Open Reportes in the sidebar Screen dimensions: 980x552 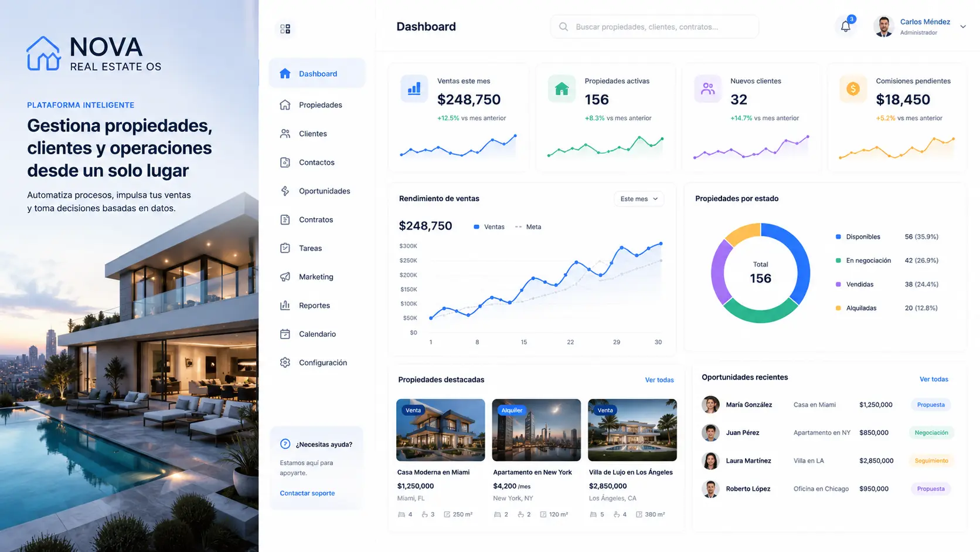click(317, 305)
